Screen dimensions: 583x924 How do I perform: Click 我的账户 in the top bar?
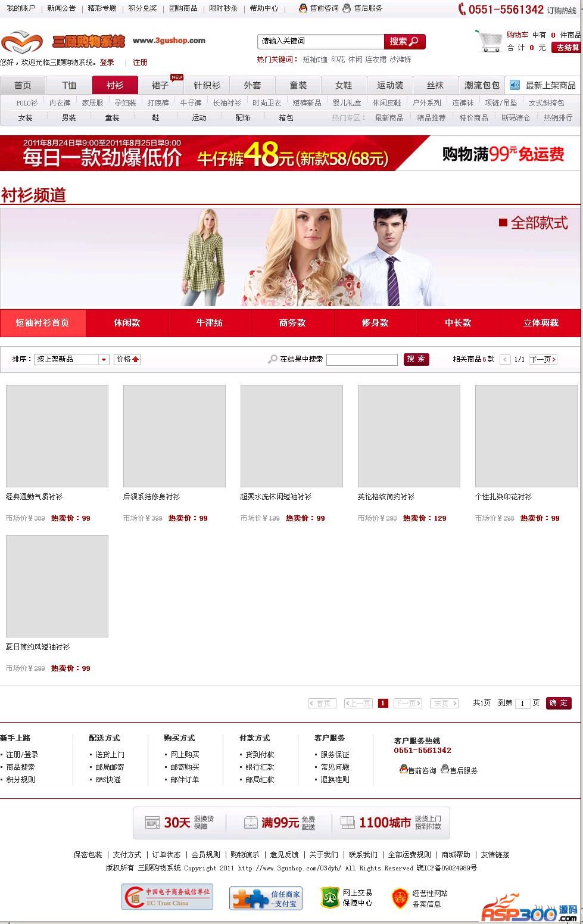click(21, 8)
